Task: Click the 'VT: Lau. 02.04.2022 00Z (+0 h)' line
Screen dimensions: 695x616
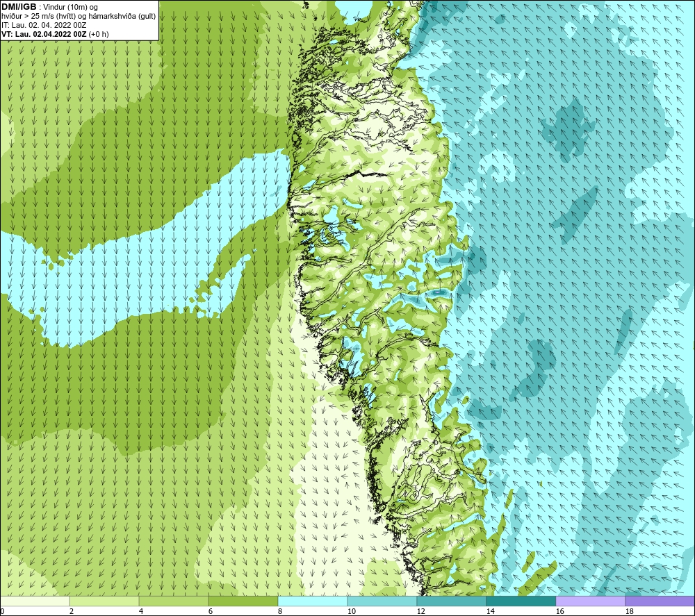Action: click(x=55, y=34)
